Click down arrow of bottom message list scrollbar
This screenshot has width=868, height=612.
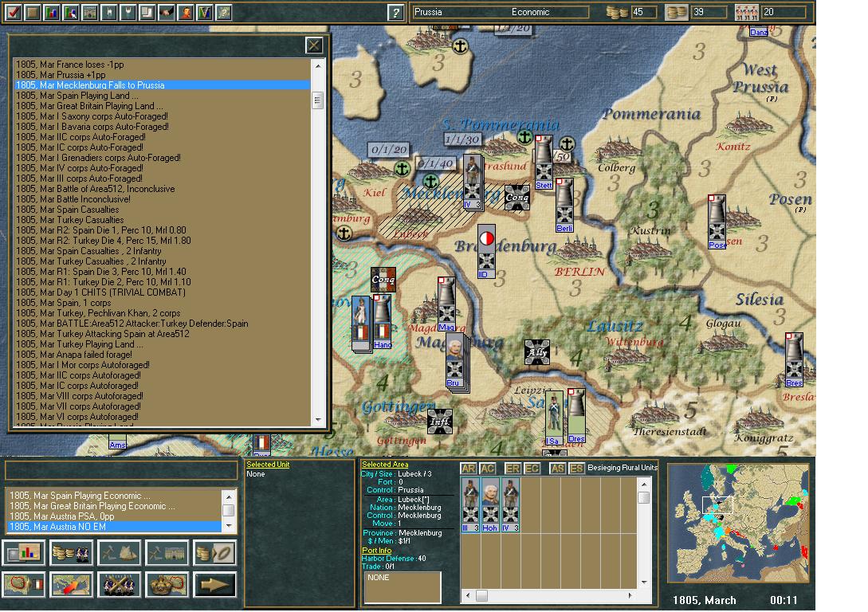pos(228,526)
